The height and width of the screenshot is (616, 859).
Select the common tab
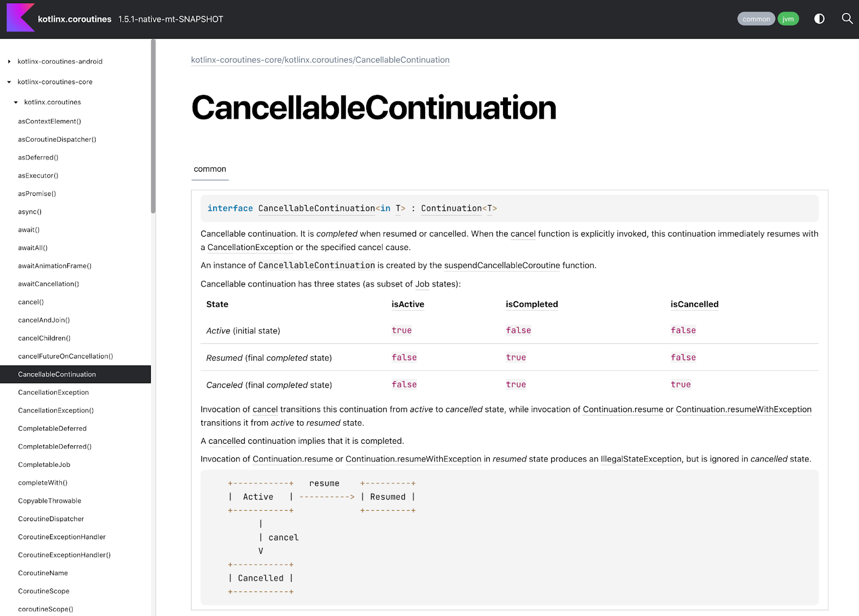pos(210,169)
